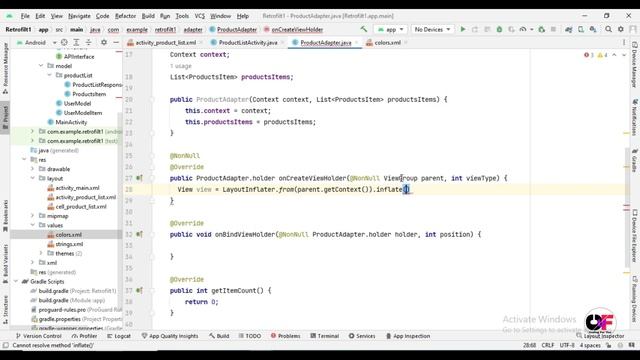Click Expand All in Project panel

[x=76, y=42]
